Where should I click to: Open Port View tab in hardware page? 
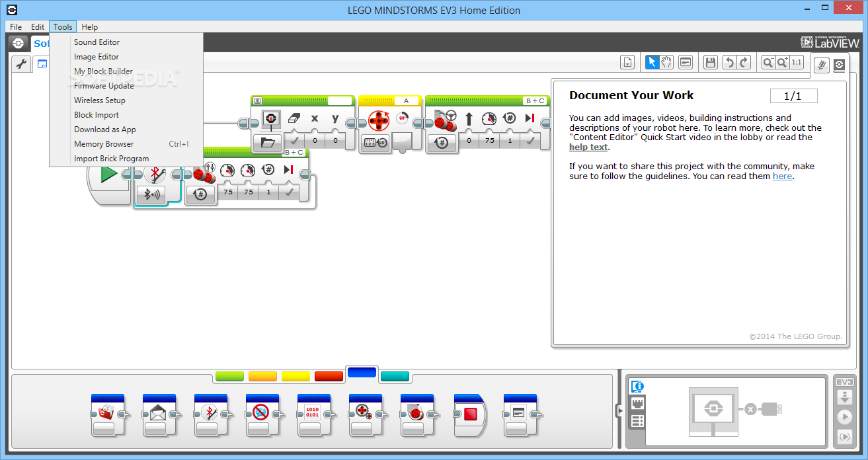[638, 404]
